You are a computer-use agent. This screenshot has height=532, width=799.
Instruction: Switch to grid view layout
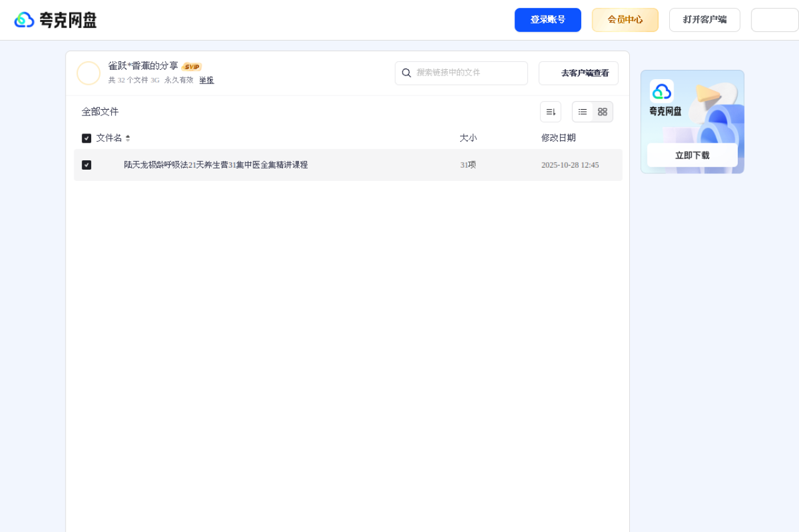click(x=602, y=112)
